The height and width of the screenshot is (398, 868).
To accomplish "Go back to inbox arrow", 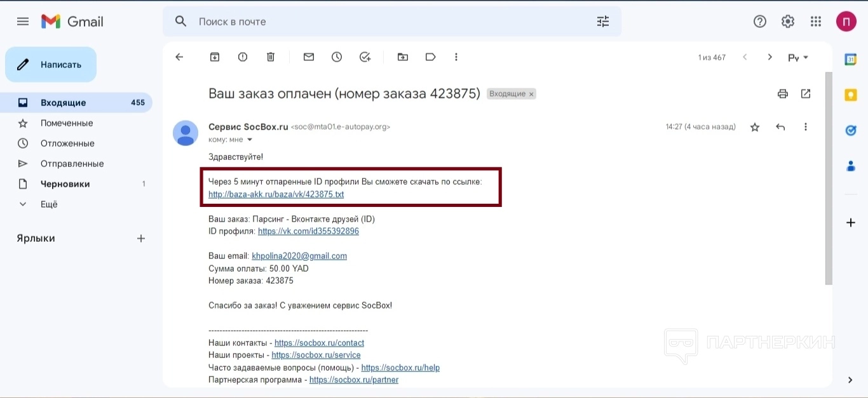I will pyautogui.click(x=179, y=57).
